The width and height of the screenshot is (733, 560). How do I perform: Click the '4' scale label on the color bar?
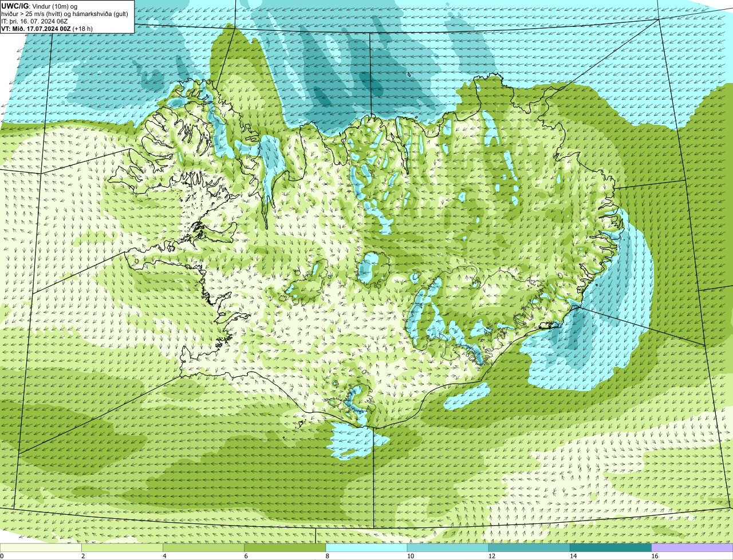(164, 556)
